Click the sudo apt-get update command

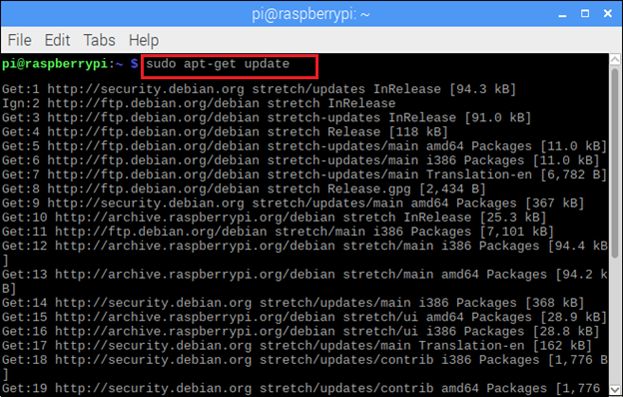[218, 64]
